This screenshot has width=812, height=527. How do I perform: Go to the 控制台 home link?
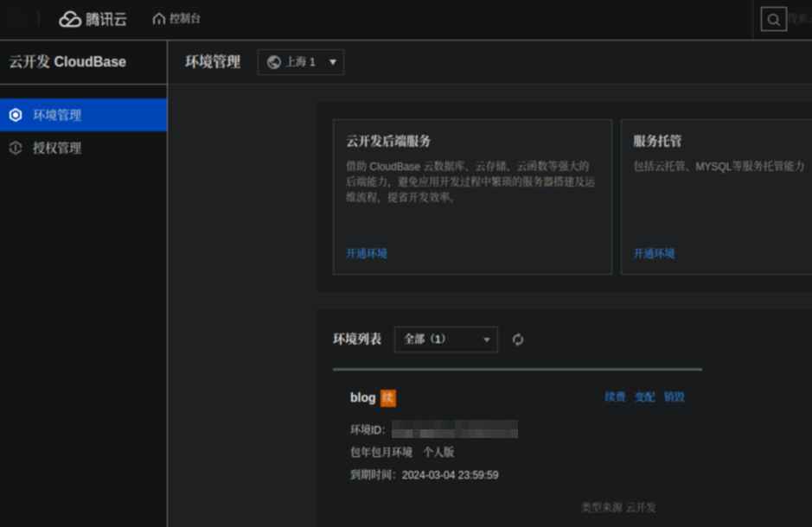176,19
